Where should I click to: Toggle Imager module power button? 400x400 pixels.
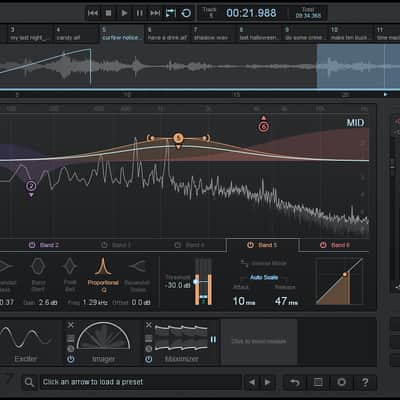point(71,359)
